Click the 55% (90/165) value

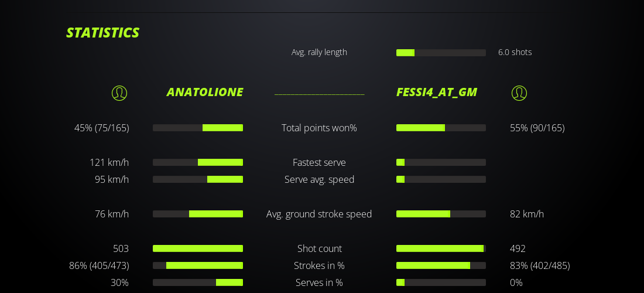click(x=537, y=128)
